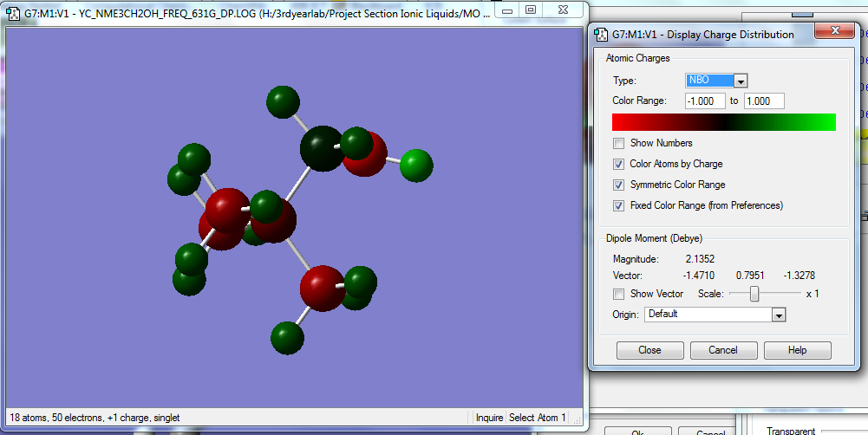Uncheck Color Atoms by Charge

click(618, 164)
